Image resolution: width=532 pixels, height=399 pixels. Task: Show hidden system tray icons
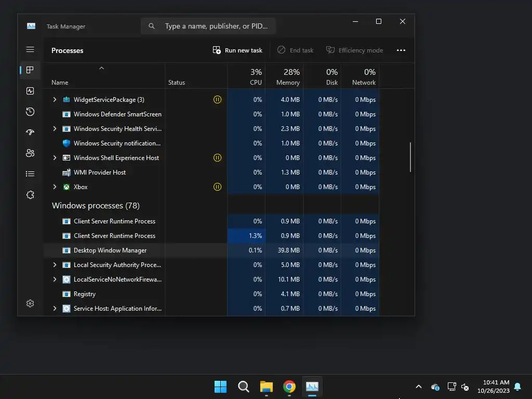(x=419, y=387)
